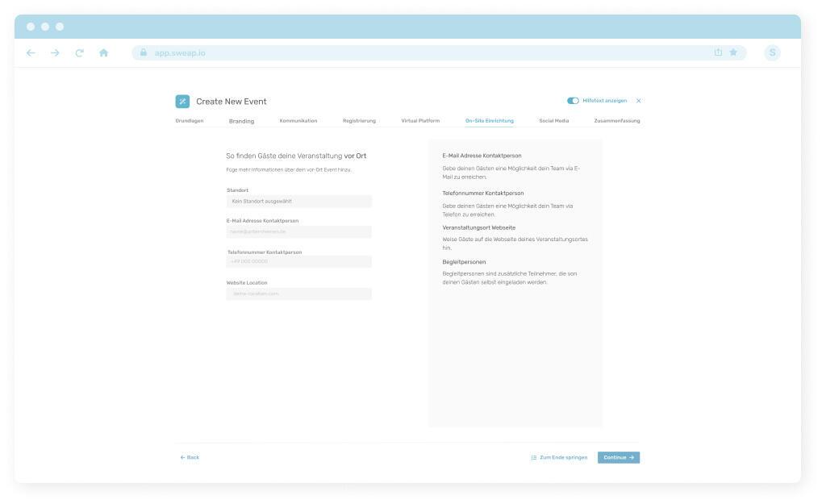Open the Kommunikation tab
This screenshot has width=822, height=504.
[x=298, y=121]
